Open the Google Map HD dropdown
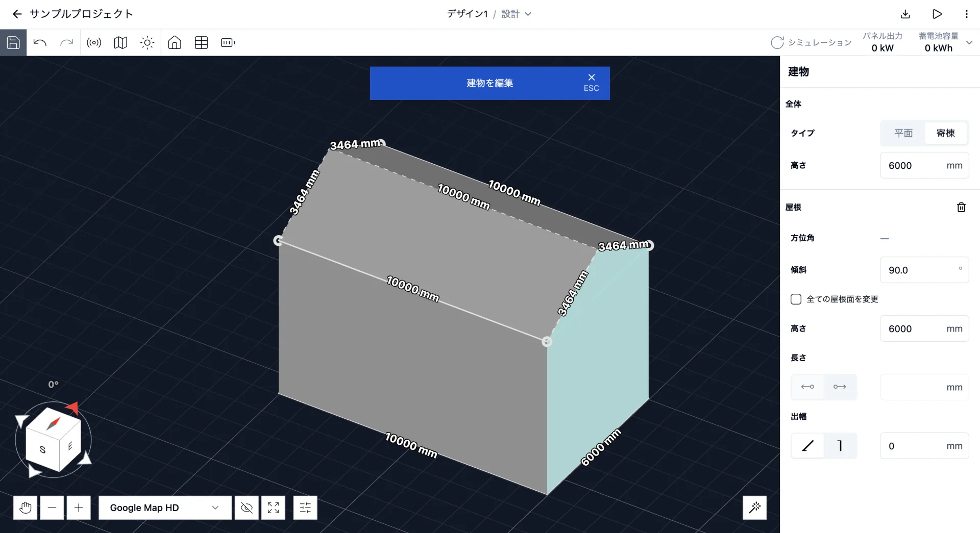Viewport: 980px width, 533px height. (165, 507)
